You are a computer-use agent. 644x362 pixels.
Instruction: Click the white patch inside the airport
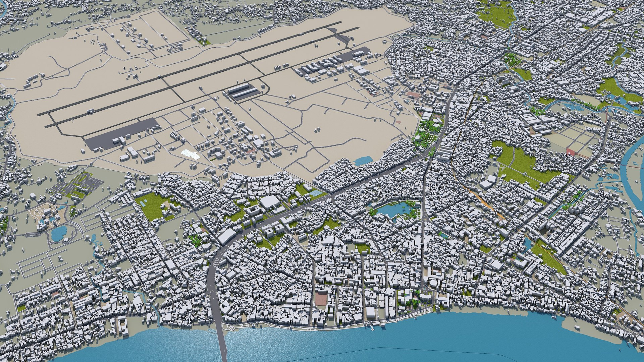191,154
